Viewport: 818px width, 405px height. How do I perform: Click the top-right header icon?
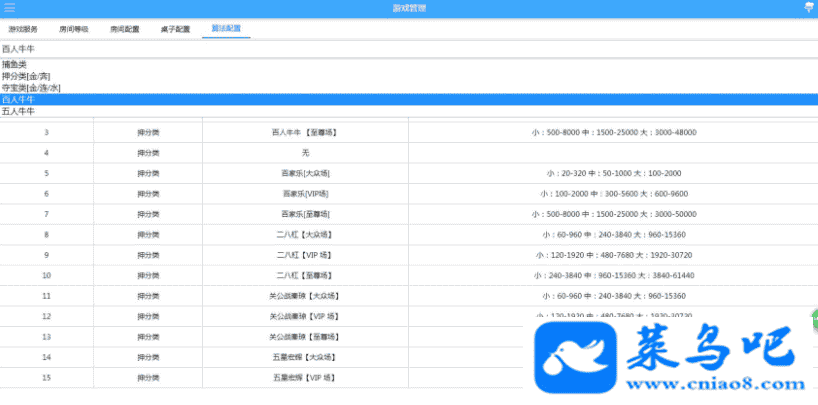(809, 8)
